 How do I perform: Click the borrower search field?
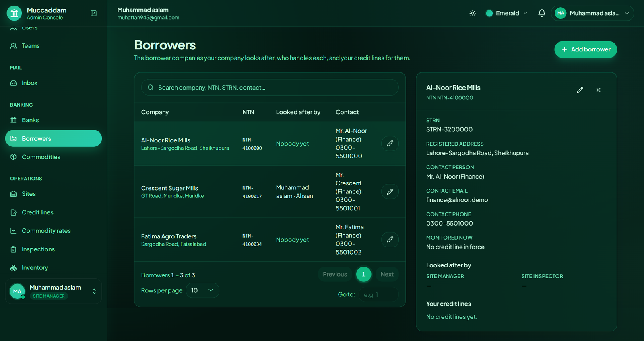[x=270, y=88]
